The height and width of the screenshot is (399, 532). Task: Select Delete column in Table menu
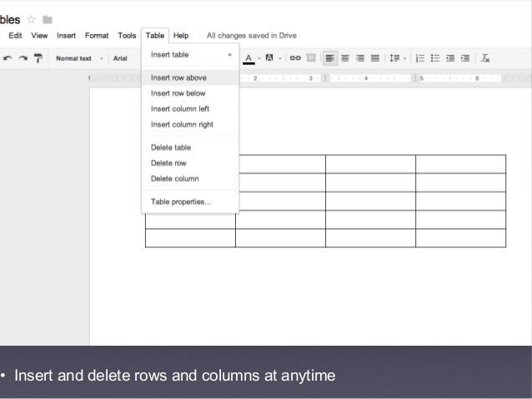174,178
